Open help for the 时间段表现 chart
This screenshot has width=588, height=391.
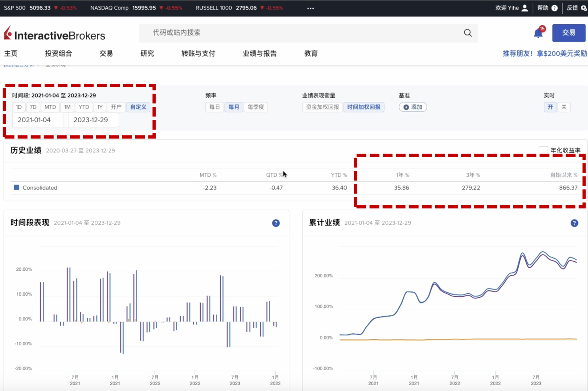click(x=276, y=223)
